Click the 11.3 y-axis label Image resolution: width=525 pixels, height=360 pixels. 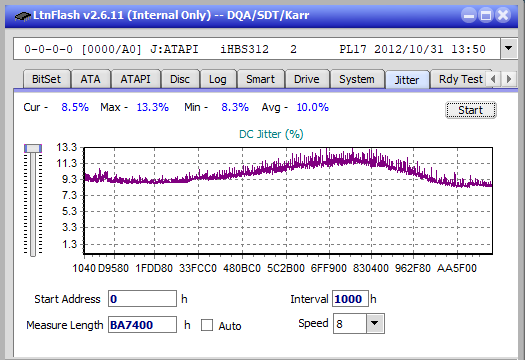point(67,163)
